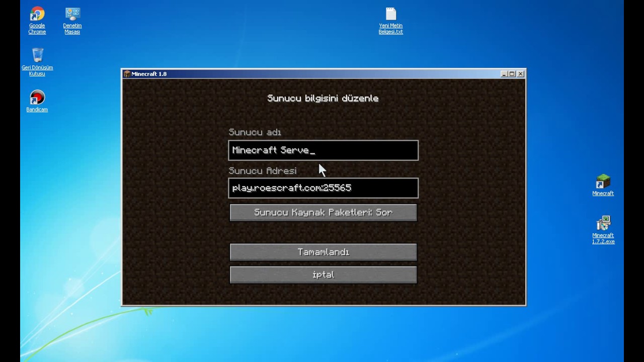644x362 pixels.
Task: Launch the Minecraft desktop shortcut
Action: (x=603, y=185)
